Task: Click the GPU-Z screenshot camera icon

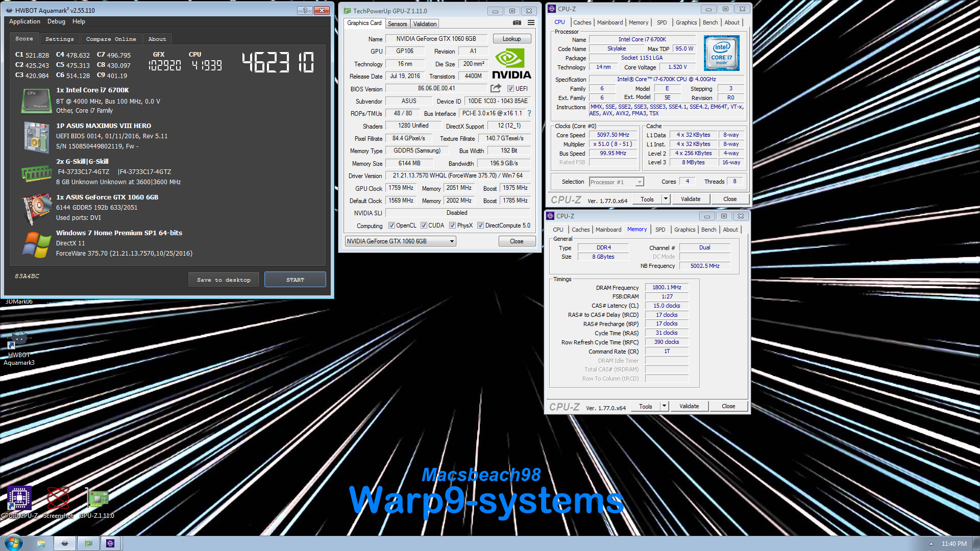Action: coord(517,23)
